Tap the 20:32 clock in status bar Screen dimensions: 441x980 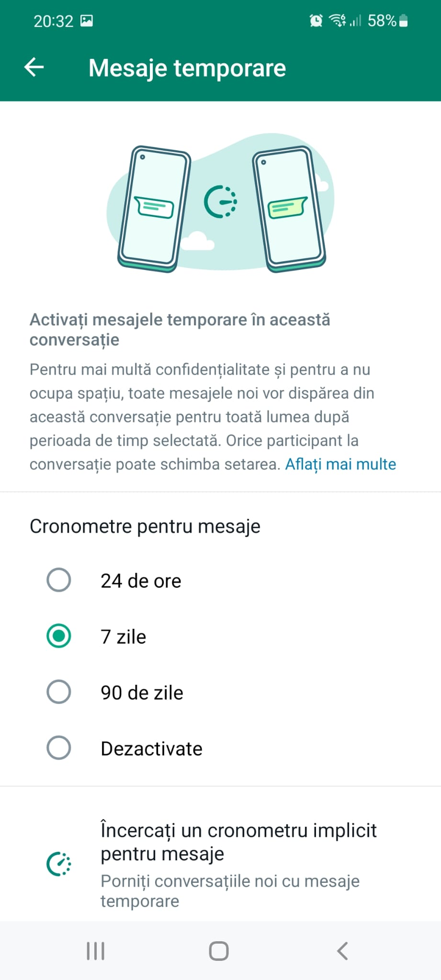click(53, 21)
